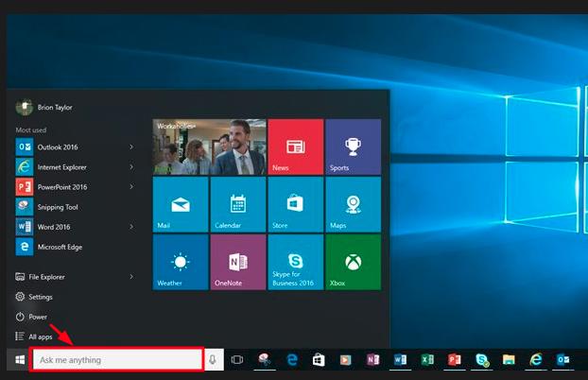
Task: Open the Weather tile
Action: 181,262
